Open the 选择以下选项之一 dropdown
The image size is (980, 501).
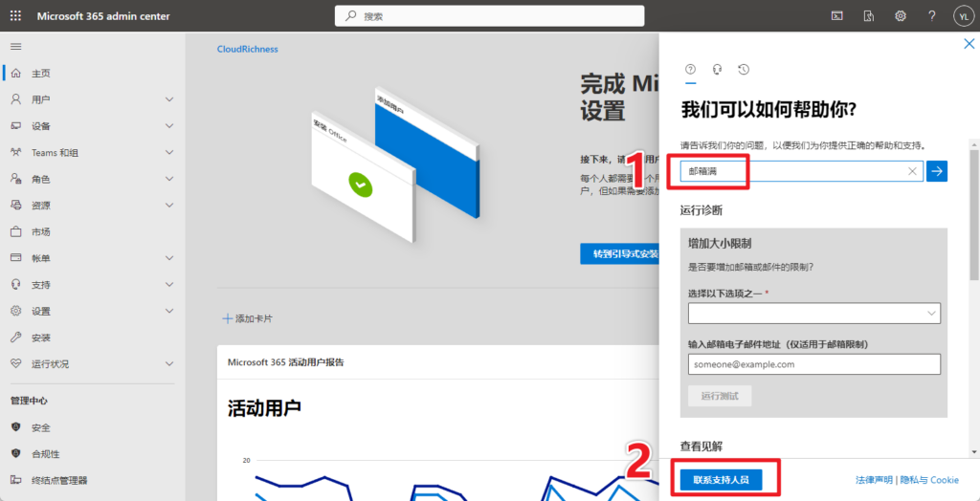coord(813,313)
